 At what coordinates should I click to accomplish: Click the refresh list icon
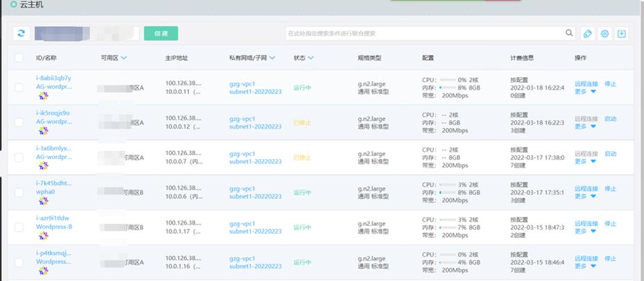tap(22, 33)
